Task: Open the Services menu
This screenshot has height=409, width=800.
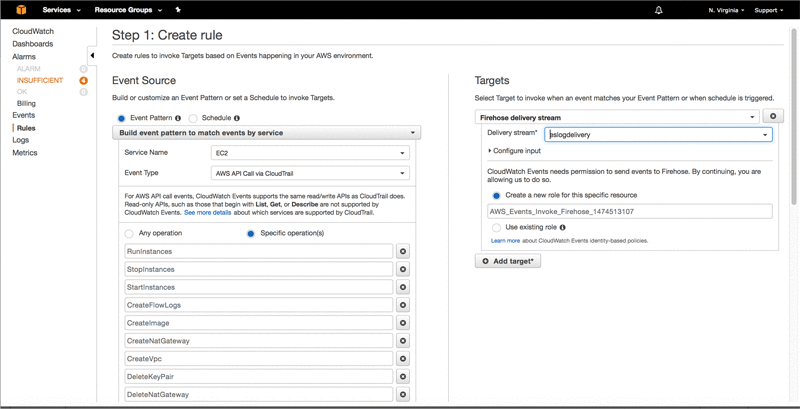Action: 61,10
